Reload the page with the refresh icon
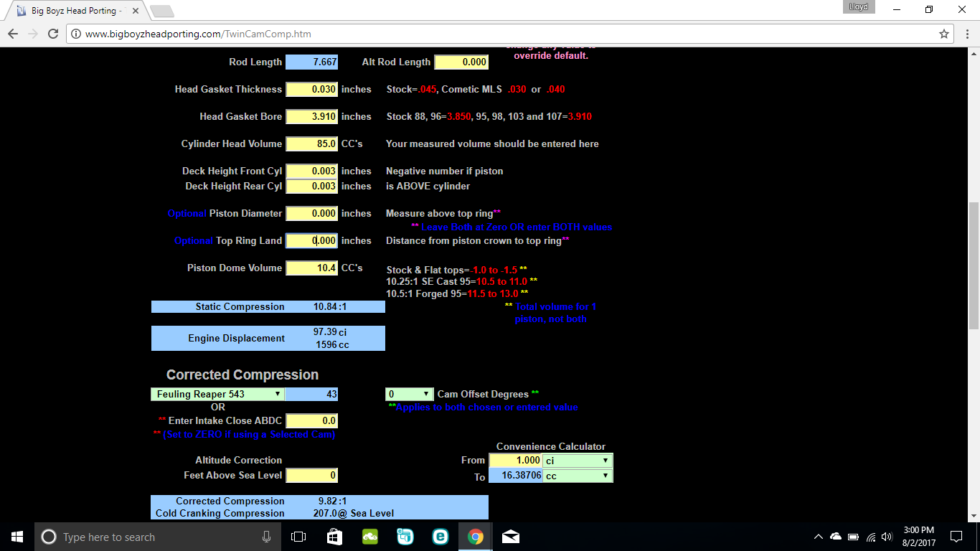The height and width of the screenshot is (551, 980). click(52, 34)
